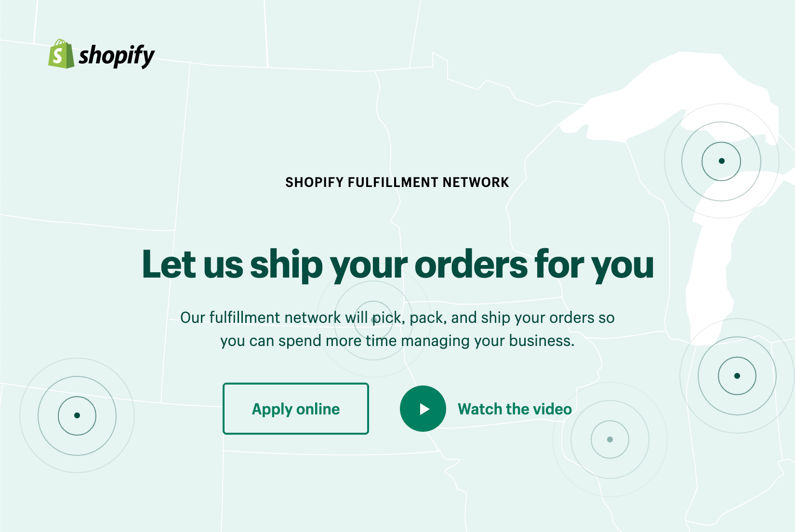Open the "Watch the video" link
The height and width of the screenshot is (532, 795).
514,409
